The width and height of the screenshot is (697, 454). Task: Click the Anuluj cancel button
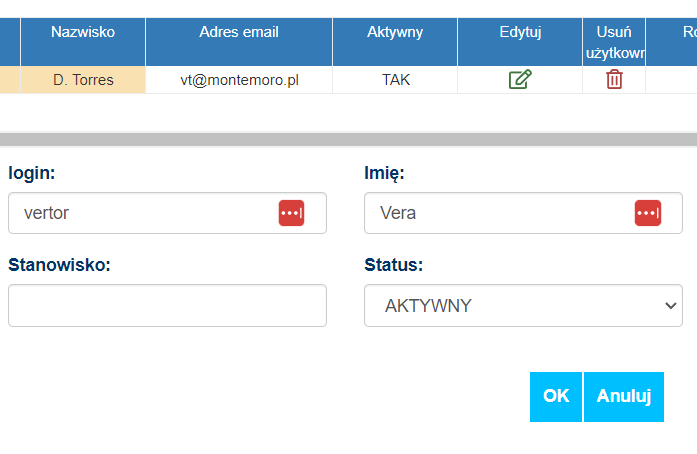624,397
